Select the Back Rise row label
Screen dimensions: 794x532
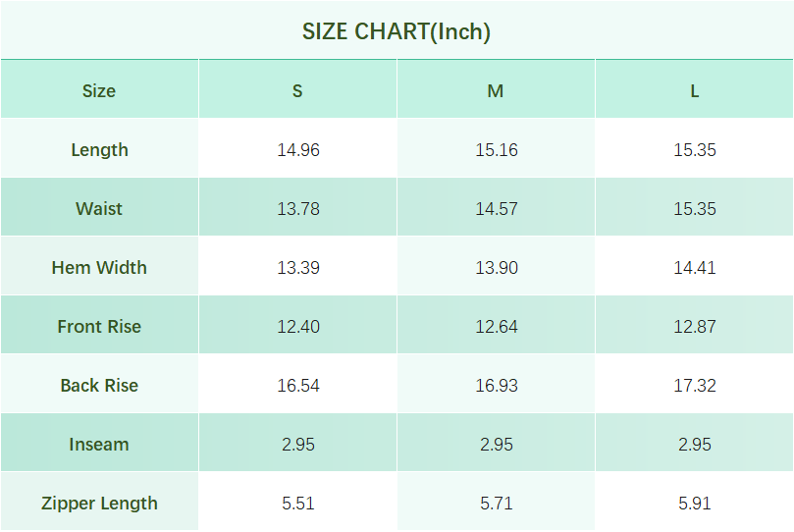pyautogui.click(x=99, y=386)
